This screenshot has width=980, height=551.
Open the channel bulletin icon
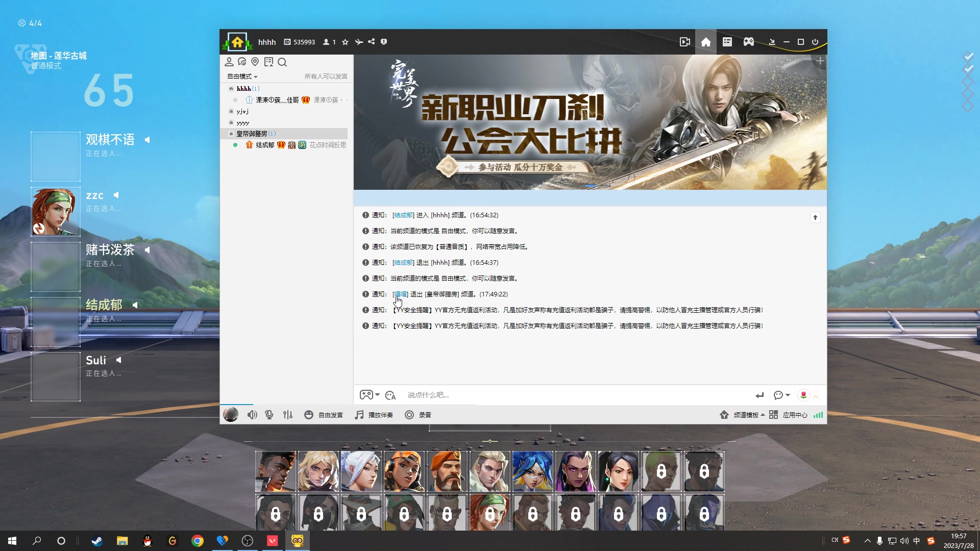(268, 62)
